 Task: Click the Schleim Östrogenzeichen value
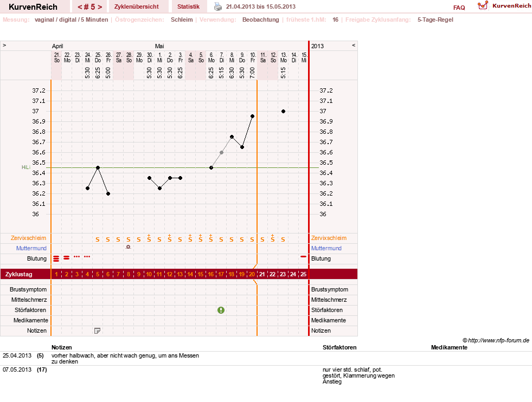coord(182,20)
